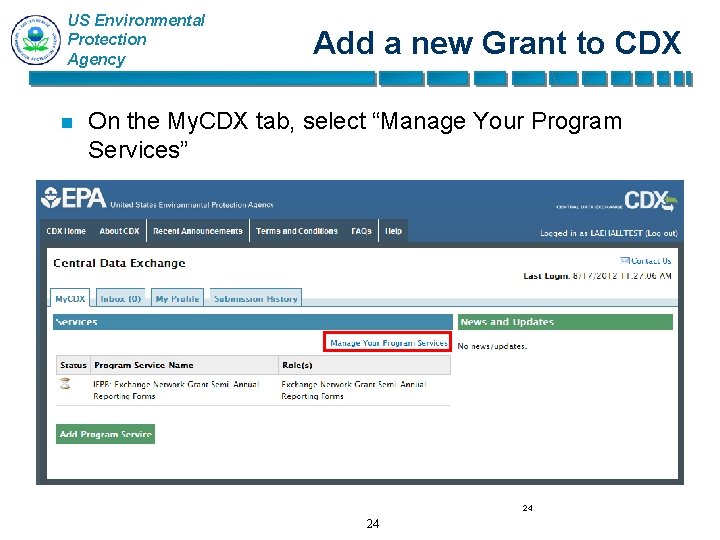Click the Contact Us link
Screen dimensions: 720x540
tap(651, 261)
